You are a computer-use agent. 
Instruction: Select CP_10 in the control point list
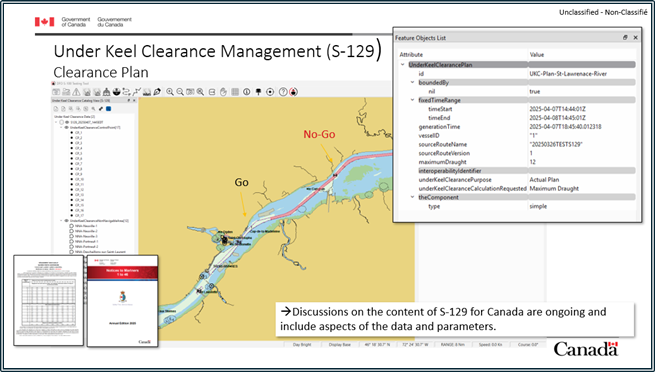79,179
